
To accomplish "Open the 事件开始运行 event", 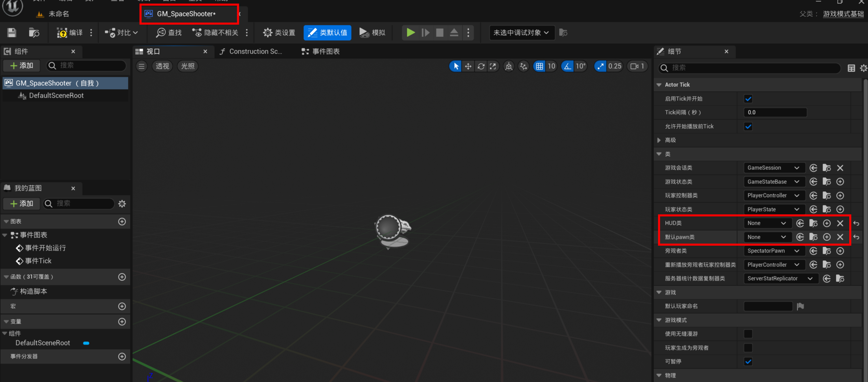I will (x=41, y=248).
